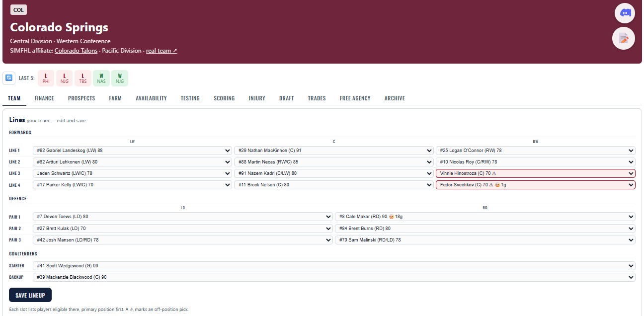This screenshot has width=644, height=316.
Task: Open the flagged Vinnie Hinostroza dropdown
Action: pos(536,173)
